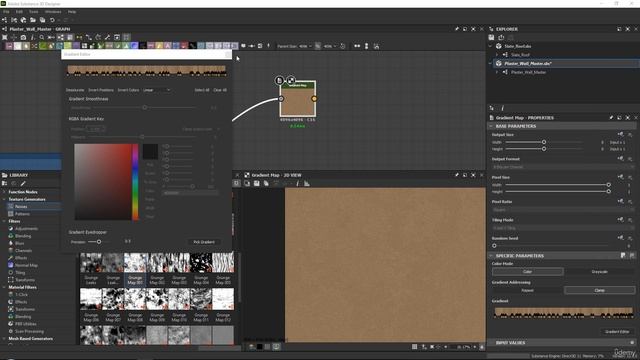
Task: Collapse the Specific Parameters section
Action: point(491,256)
